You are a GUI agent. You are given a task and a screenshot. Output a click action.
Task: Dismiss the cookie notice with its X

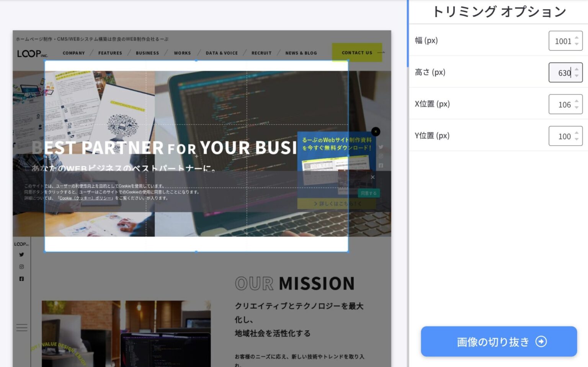click(x=373, y=177)
